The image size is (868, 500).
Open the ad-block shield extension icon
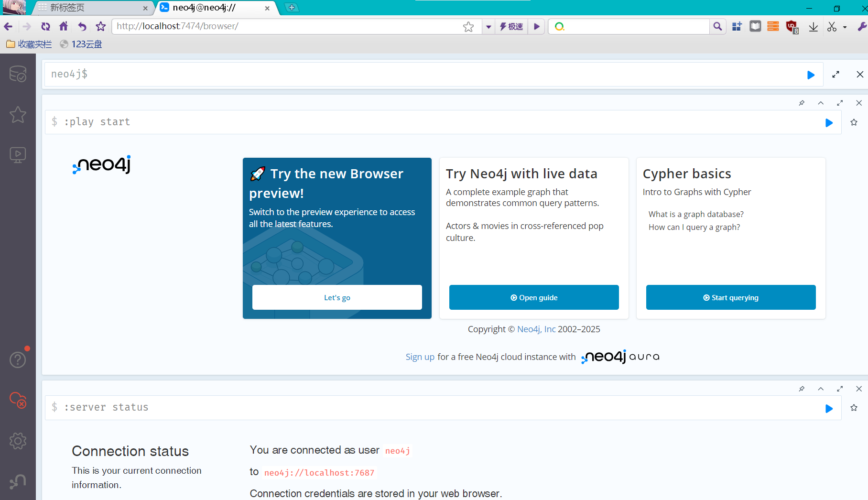point(792,27)
